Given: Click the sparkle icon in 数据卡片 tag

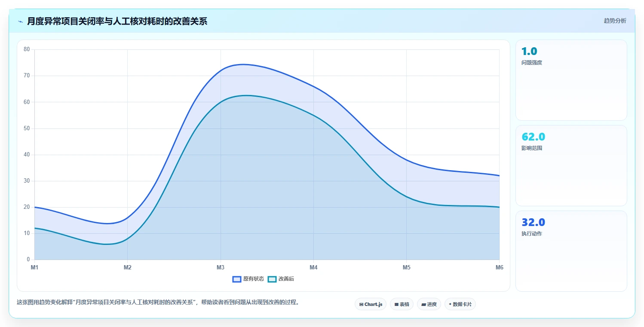Looking at the screenshot, I should tap(450, 304).
